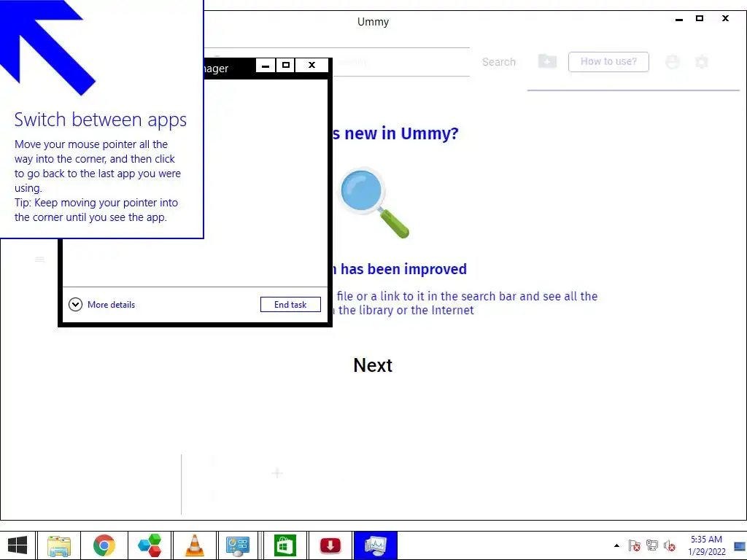This screenshot has width=747, height=560.
Task: Show hidden system tray icons arrow
Action: tap(616, 545)
